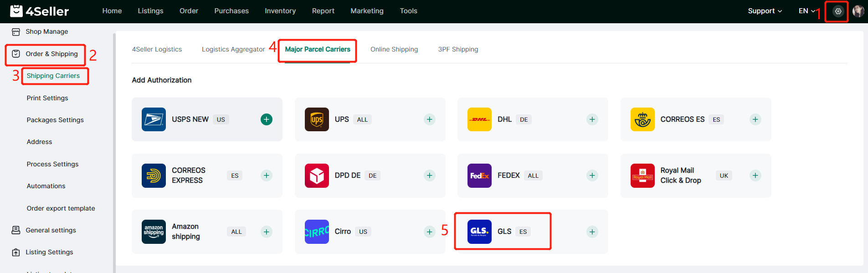Add Cirro authorization with plus button
This screenshot has width=868, height=273.
point(429,232)
